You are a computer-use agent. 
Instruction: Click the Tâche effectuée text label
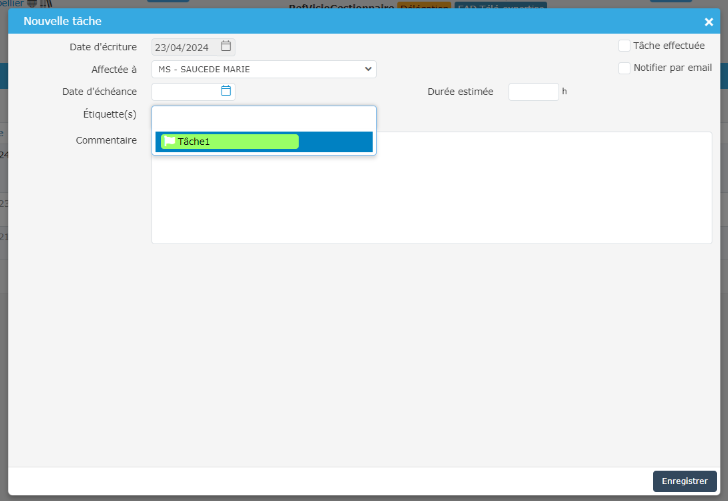pyautogui.click(x=668, y=46)
